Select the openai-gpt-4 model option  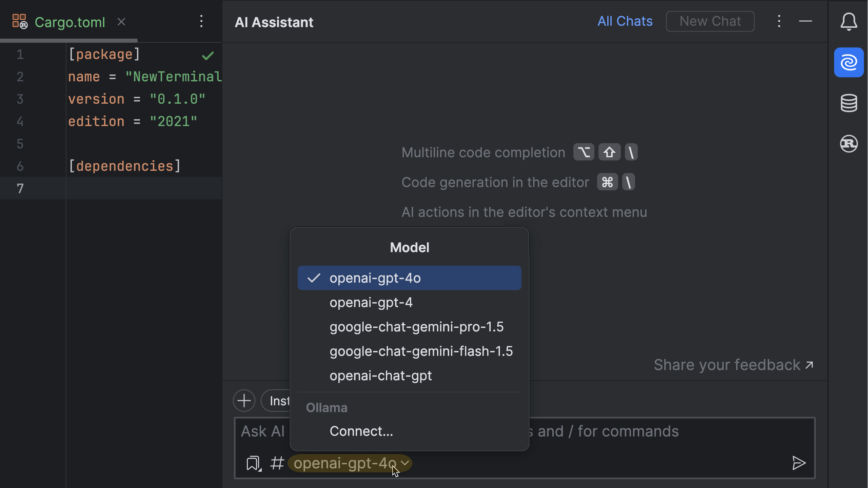(x=371, y=302)
